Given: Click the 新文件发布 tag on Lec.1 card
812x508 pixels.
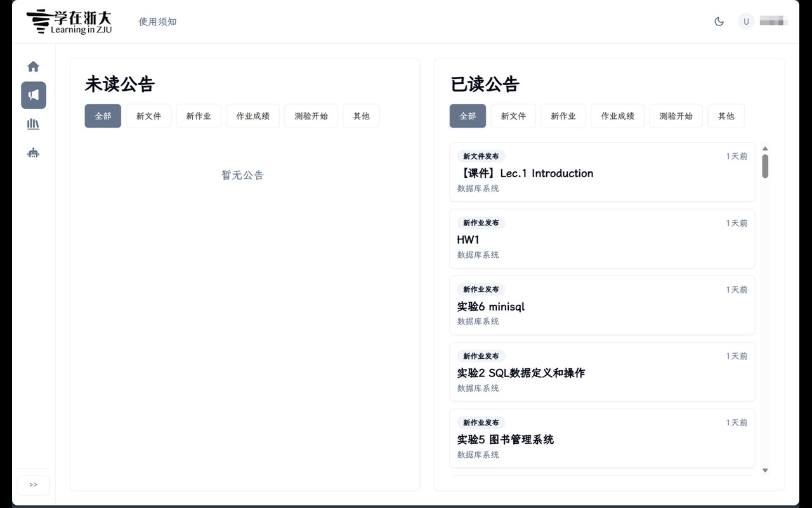Looking at the screenshot, I should pos(481,156).
